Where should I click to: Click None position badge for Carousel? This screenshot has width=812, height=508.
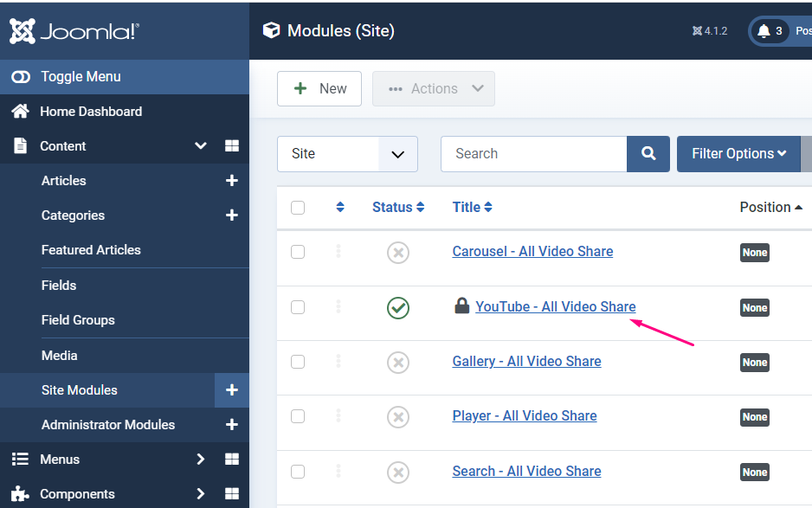(755, 253)
